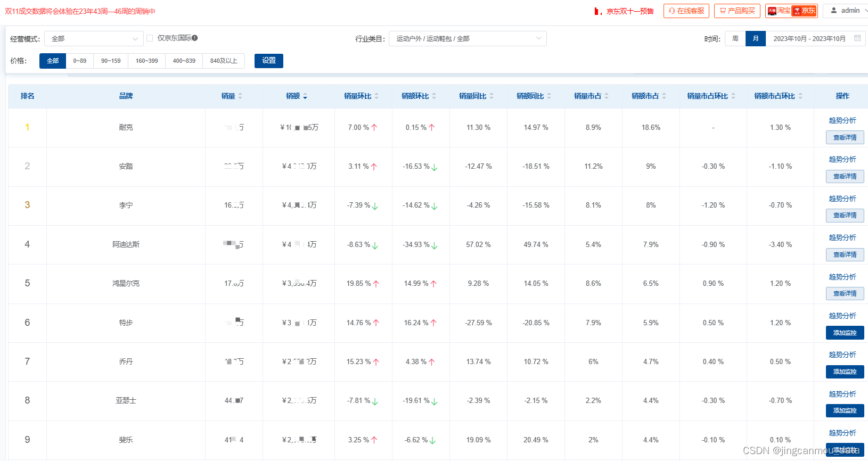Open 趋势分析 for 亚瑟士
Image resolution: width=868 pixels, height=461 pixels.
[842, 394]
